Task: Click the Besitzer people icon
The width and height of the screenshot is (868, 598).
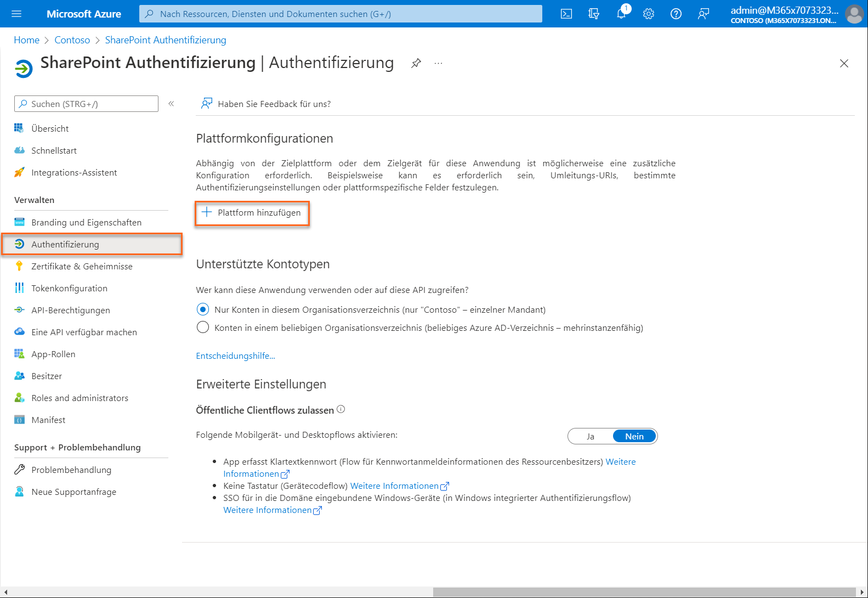Action: click(19, 376)
